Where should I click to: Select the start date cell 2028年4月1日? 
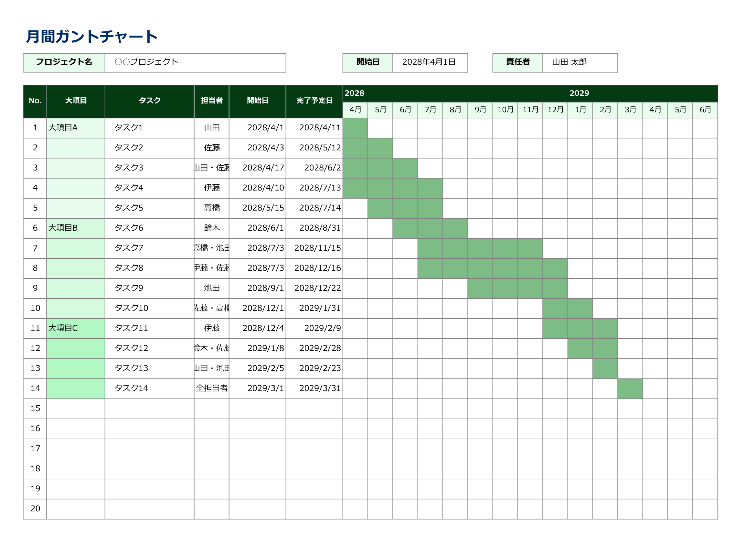click(x=430, y=63)
